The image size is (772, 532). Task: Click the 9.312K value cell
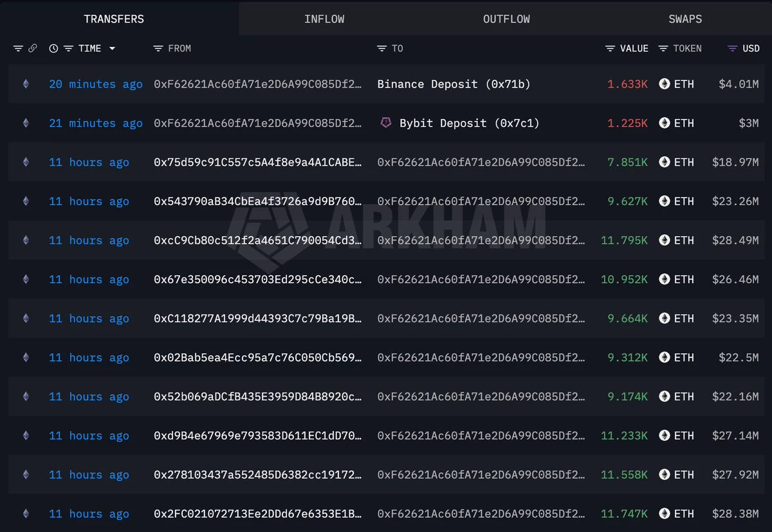click(627, 358)
